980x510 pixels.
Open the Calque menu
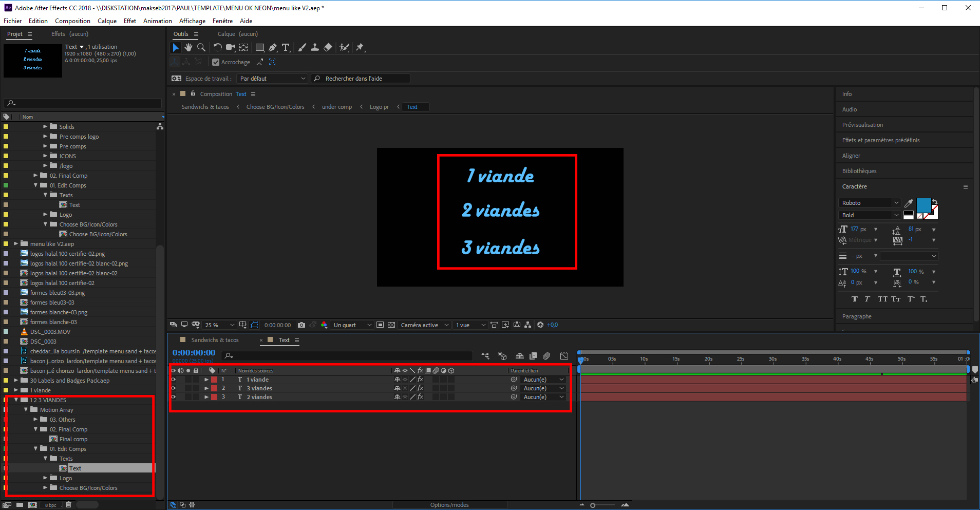(x=107, y=21)
